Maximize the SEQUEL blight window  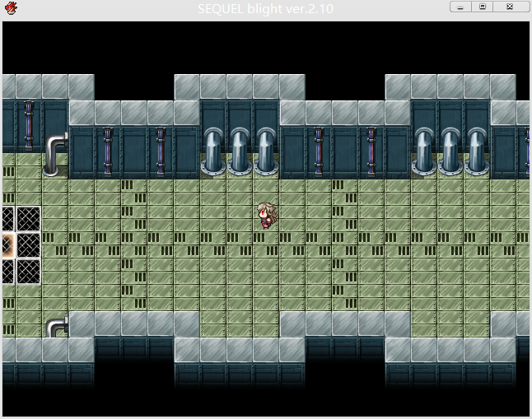click(x=482, y=7)
